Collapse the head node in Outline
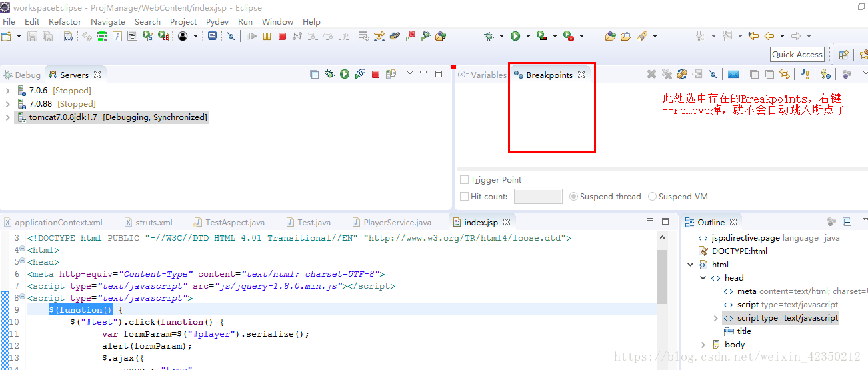This screenshot has width=868, height=370. [x=703, y=278]
